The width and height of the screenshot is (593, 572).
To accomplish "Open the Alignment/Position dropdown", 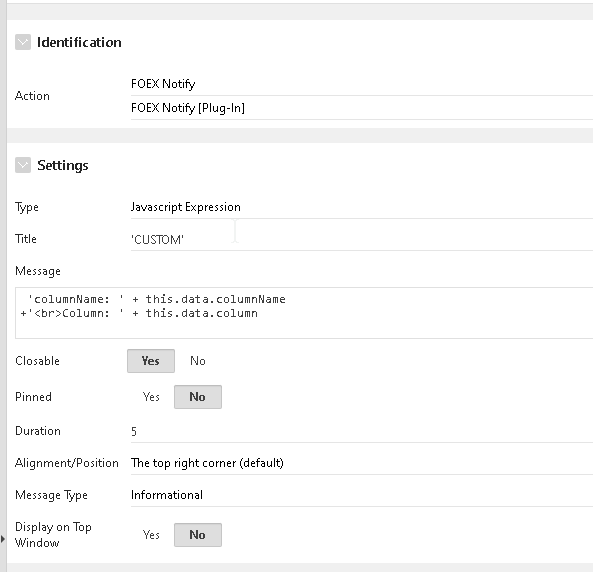I will point(362,463).
